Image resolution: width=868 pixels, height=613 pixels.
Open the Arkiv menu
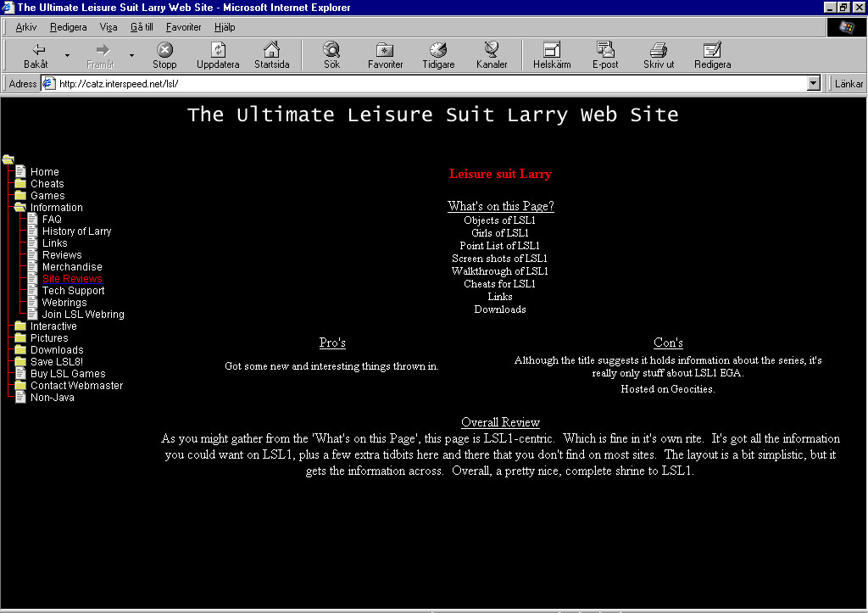(26, 27)
